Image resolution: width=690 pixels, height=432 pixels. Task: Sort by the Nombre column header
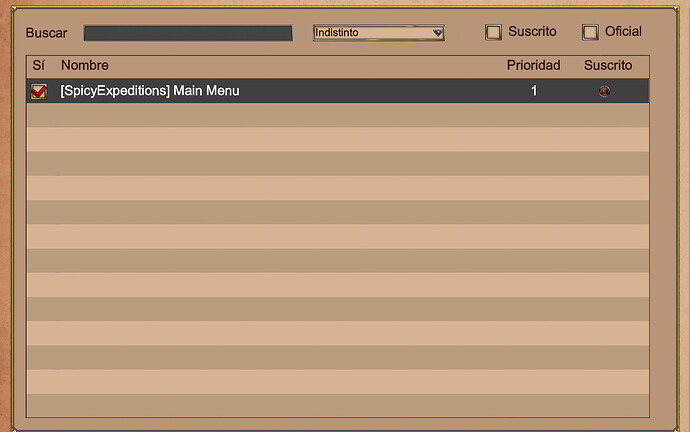click(84, 65)
